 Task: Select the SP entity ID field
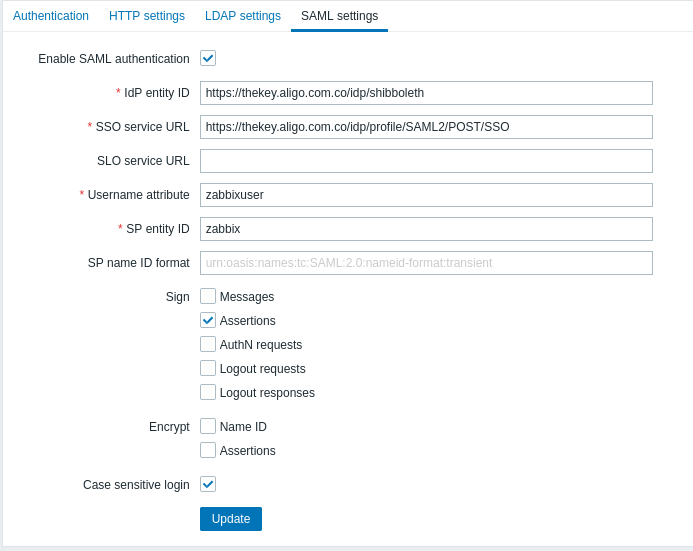pos(426,229)
